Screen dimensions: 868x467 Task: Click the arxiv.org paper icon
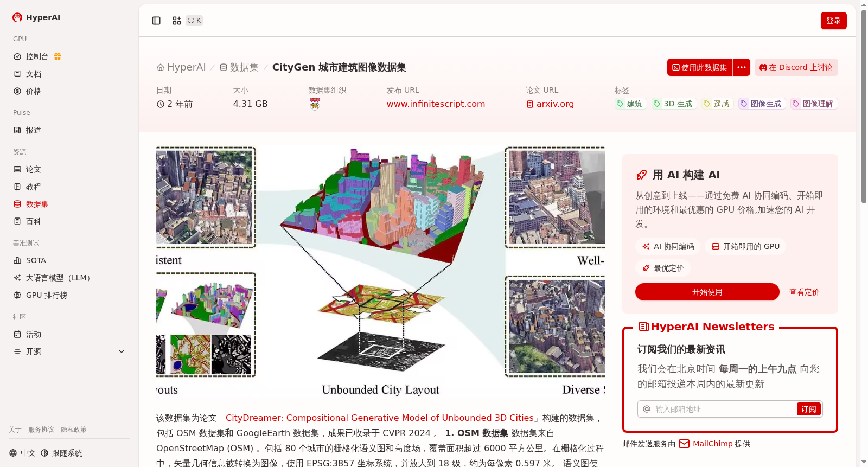tap(530, 104)
